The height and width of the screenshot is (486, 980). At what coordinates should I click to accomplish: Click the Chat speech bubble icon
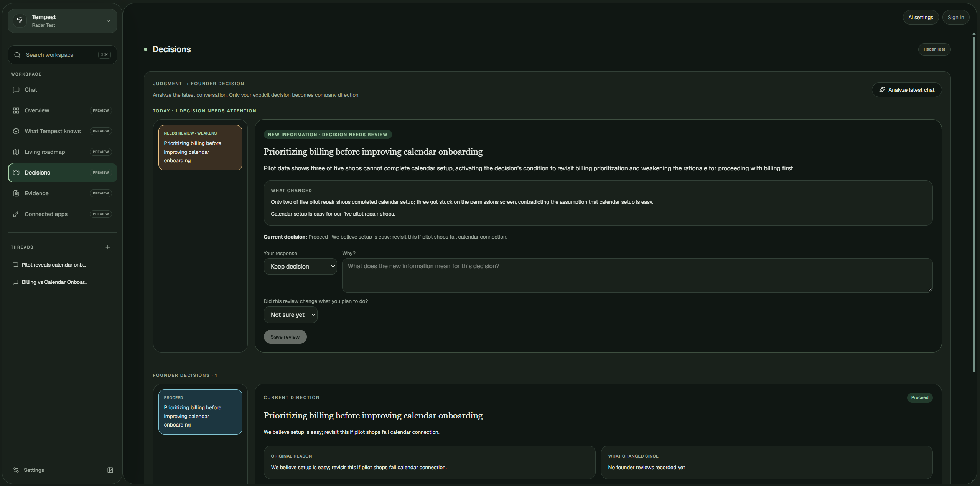pos(16,90)
